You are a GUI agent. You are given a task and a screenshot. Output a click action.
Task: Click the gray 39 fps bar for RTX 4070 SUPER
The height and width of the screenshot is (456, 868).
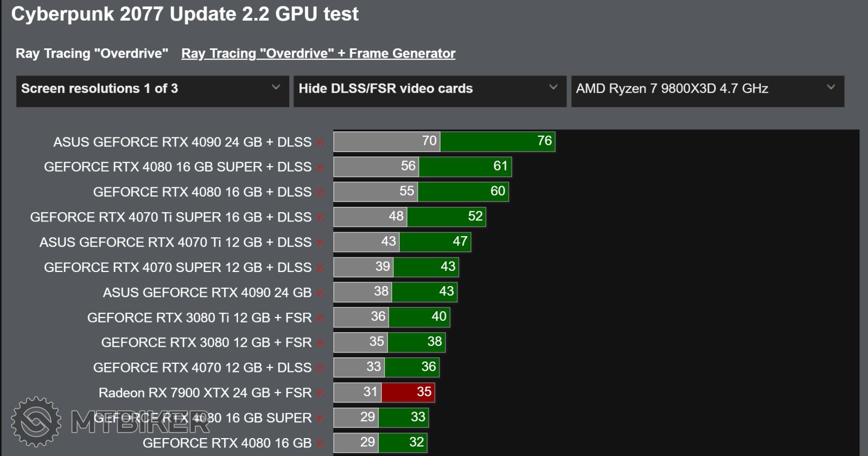point(363,267)
